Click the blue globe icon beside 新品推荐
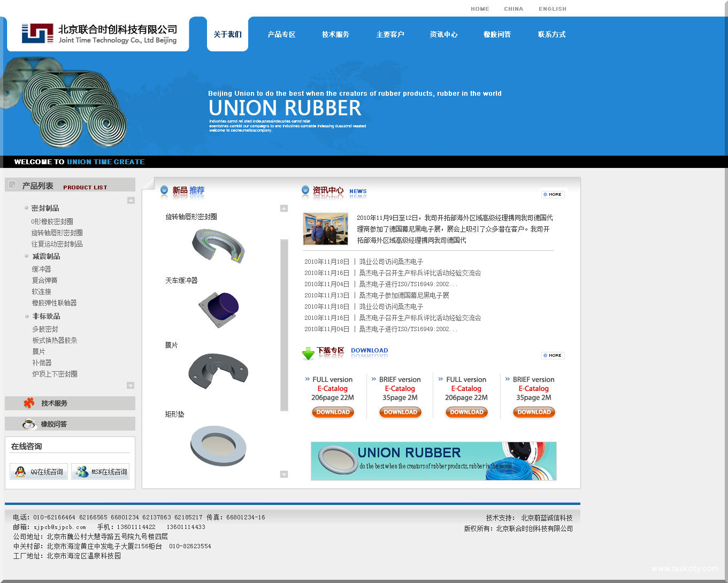Image resolution: width=728 pixels, height=583 pixels. pyautogui.click(x=164, y=190)
